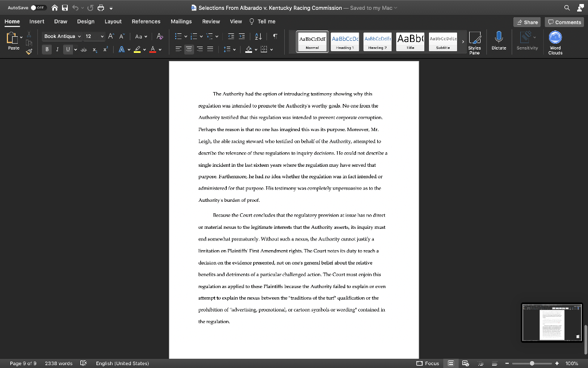The height and width of the screenshot is (368, 588).
Task: Open the Change Case Aa dropdown
Action: click(x=141, y=36)
